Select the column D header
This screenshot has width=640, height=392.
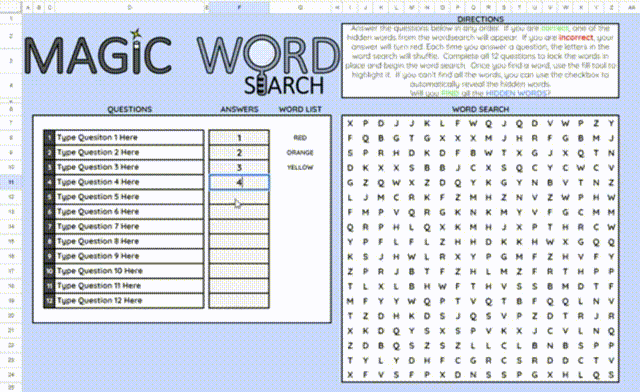[x=130, y=7]
